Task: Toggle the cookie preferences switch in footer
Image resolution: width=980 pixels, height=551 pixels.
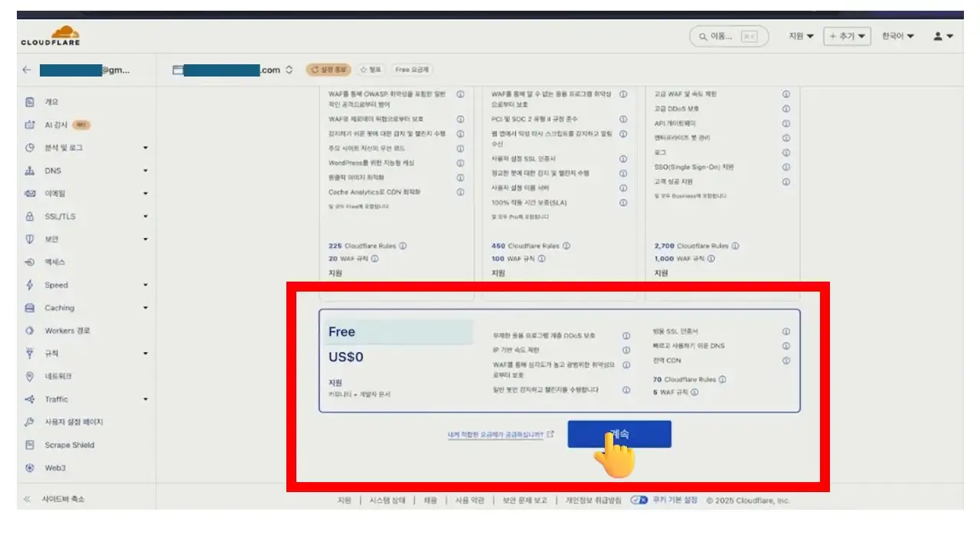Action: [x=639, y=500]
